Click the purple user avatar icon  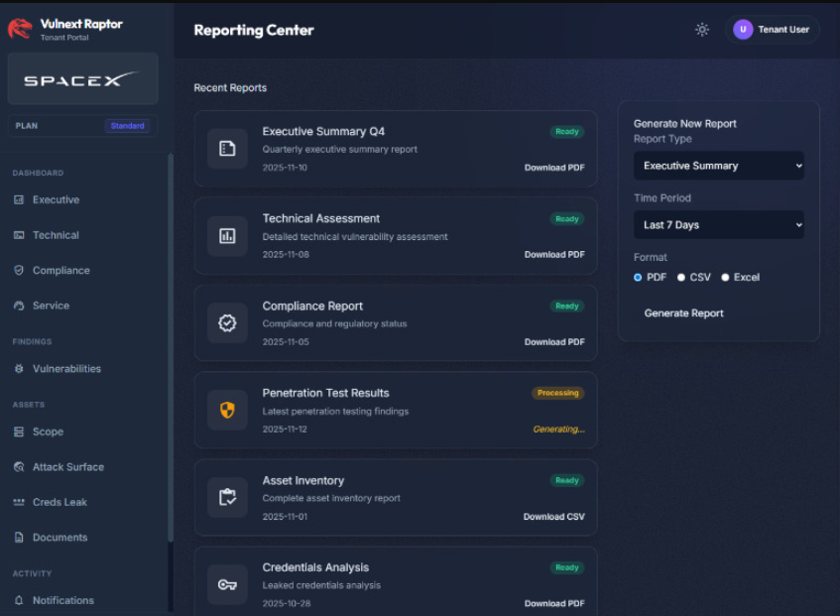coord(743,30)
